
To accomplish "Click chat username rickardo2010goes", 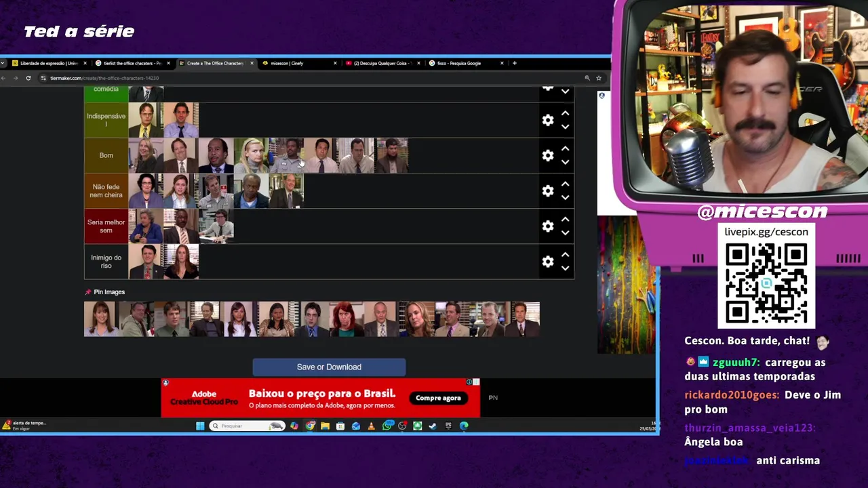I will click(x=732, y=395).
